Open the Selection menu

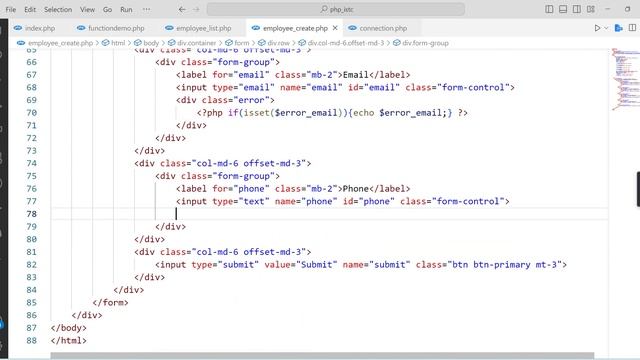point(58,9)
